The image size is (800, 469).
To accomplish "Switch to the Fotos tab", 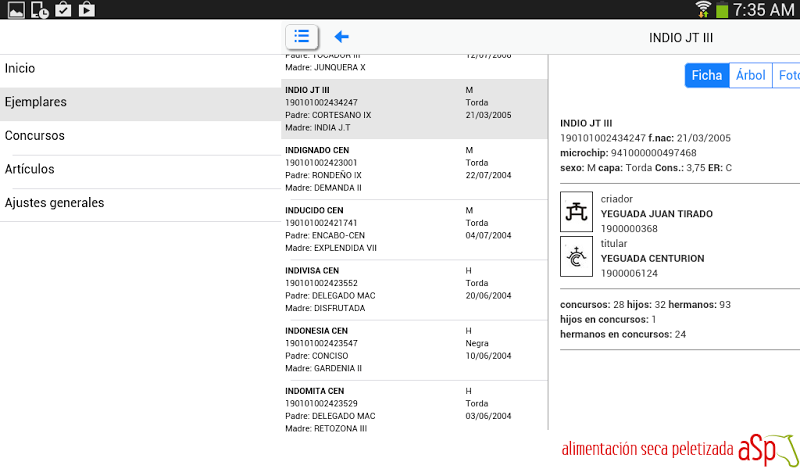I will 787,75.
